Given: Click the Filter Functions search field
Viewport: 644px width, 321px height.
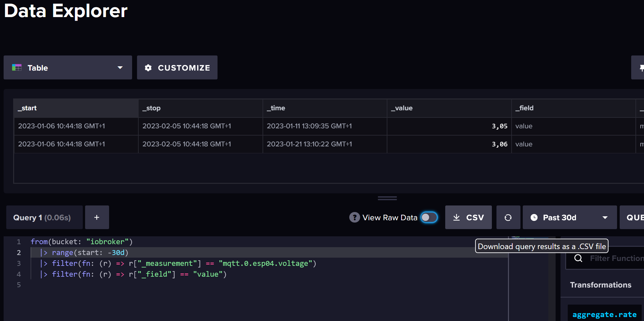Looking at the screenshot, I should pos(605,258).
